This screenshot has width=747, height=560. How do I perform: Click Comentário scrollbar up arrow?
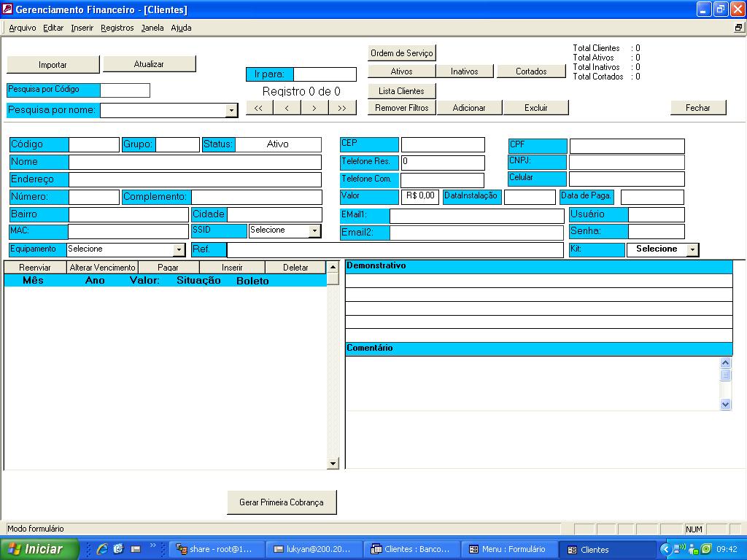(x=725, y=363)
